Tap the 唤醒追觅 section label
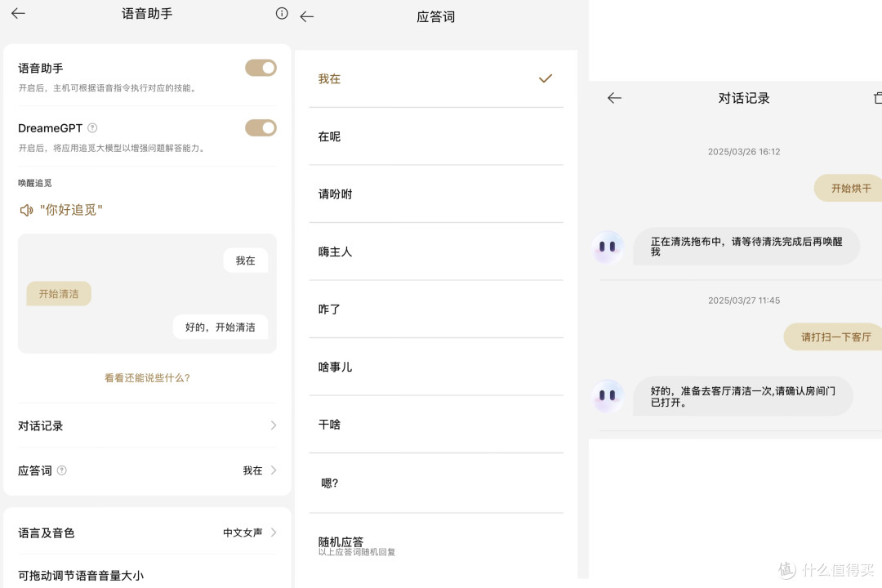Viewport: 882px width, 588px height. coord(35,183)
